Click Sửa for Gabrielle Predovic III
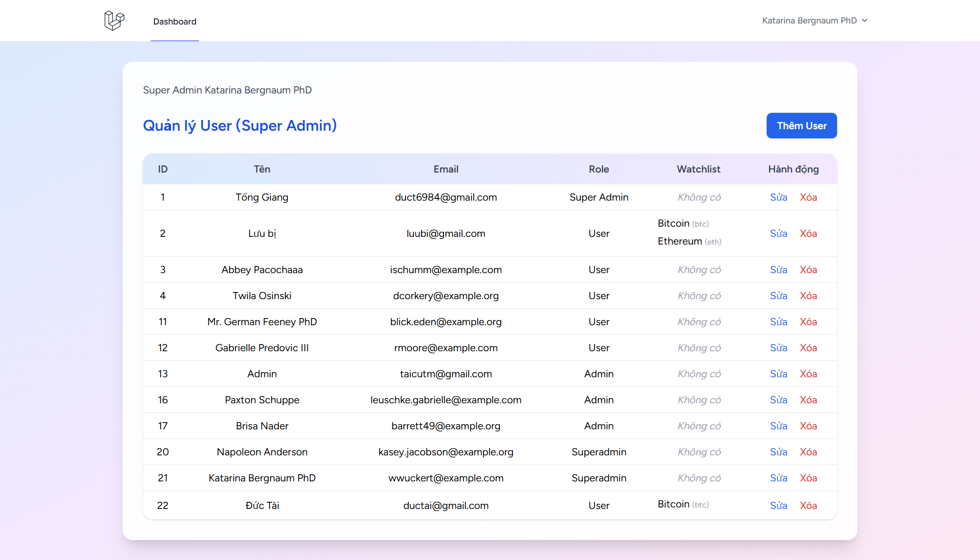Image resolution: width=980 pixels, height=560 pixels. (778, 348)
